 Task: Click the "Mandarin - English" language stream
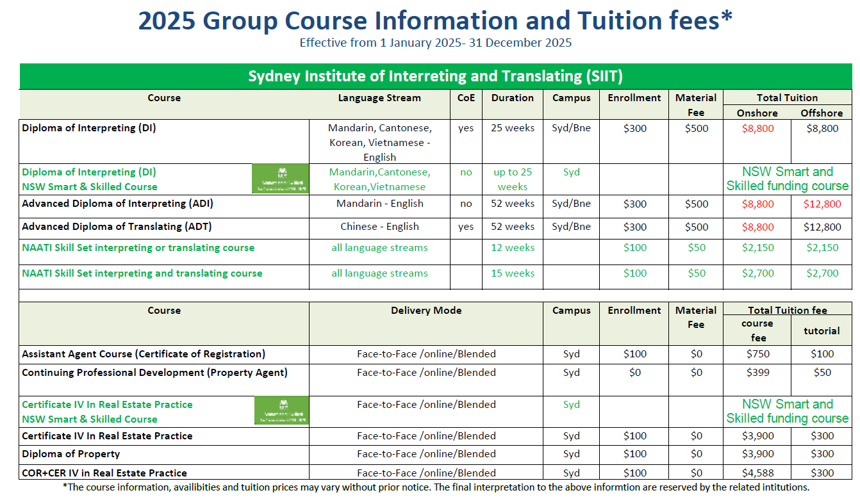pyautogui.click(x=379, y=204)
